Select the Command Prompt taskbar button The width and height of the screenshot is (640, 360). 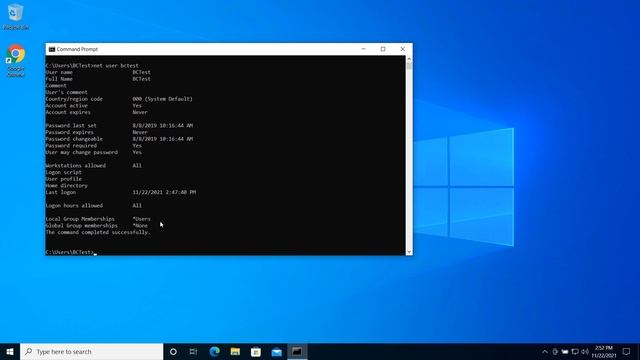[297, 351]
